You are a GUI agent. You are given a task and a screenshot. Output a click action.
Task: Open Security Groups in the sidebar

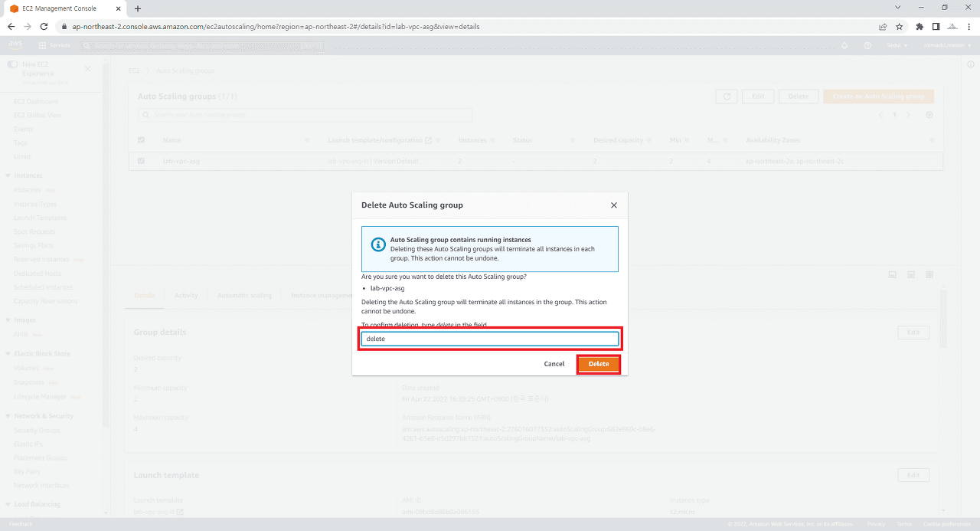pos(37,430)
